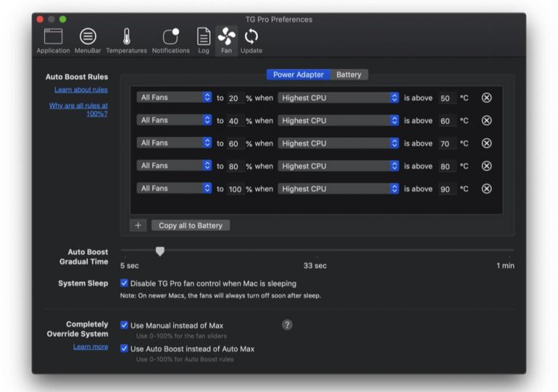The image size is (558, 392).
Task: Switch to the Battery tab
Action: 349,75
